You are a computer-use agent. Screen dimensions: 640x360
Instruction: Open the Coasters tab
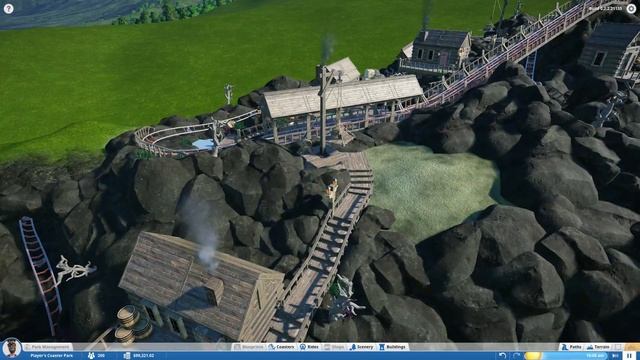(282, 347)
